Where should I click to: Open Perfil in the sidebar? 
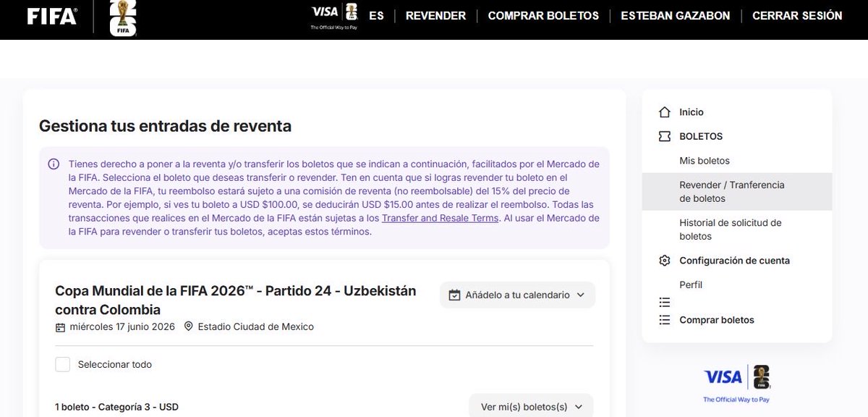point(691,285)
